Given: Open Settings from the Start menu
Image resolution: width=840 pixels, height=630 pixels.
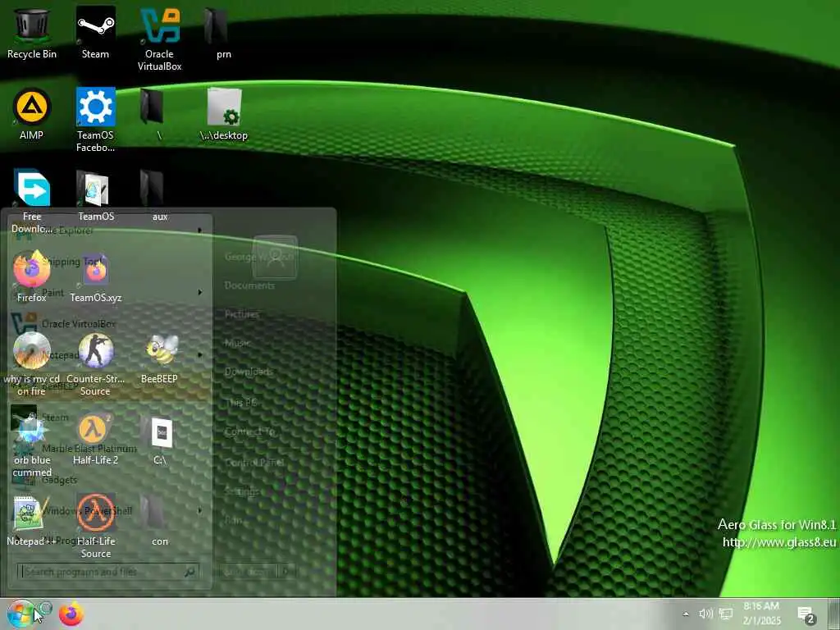Looking at the screenshot, I should 242,491.
